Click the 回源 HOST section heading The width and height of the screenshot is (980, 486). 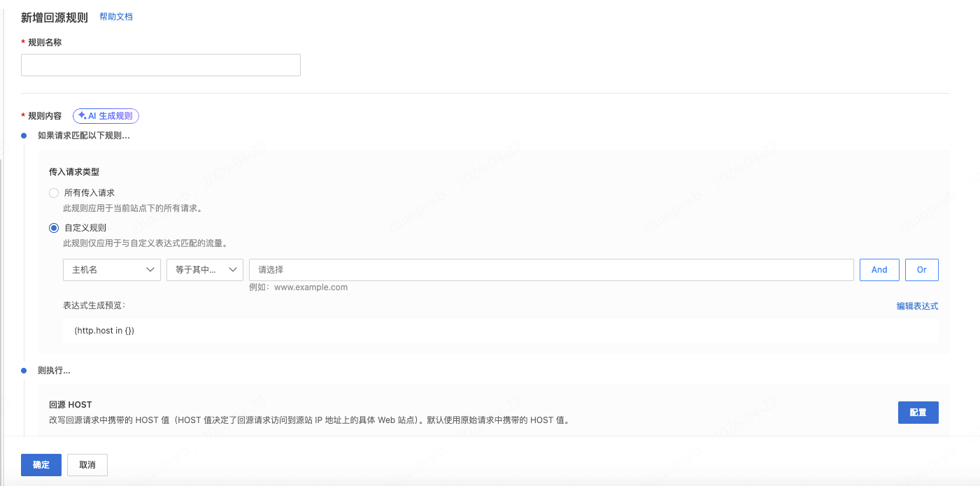70,405
